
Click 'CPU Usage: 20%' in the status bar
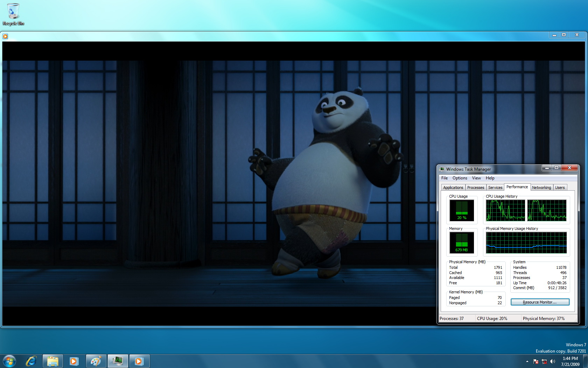pos(492,319)
